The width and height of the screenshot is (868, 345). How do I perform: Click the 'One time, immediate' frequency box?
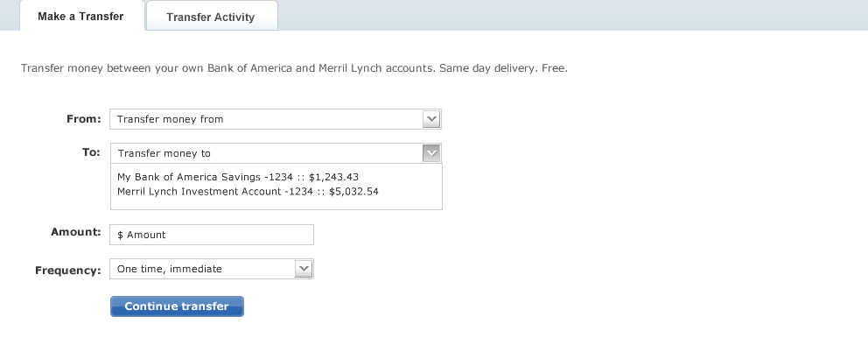pyautogui.click(x=212, y=269)
